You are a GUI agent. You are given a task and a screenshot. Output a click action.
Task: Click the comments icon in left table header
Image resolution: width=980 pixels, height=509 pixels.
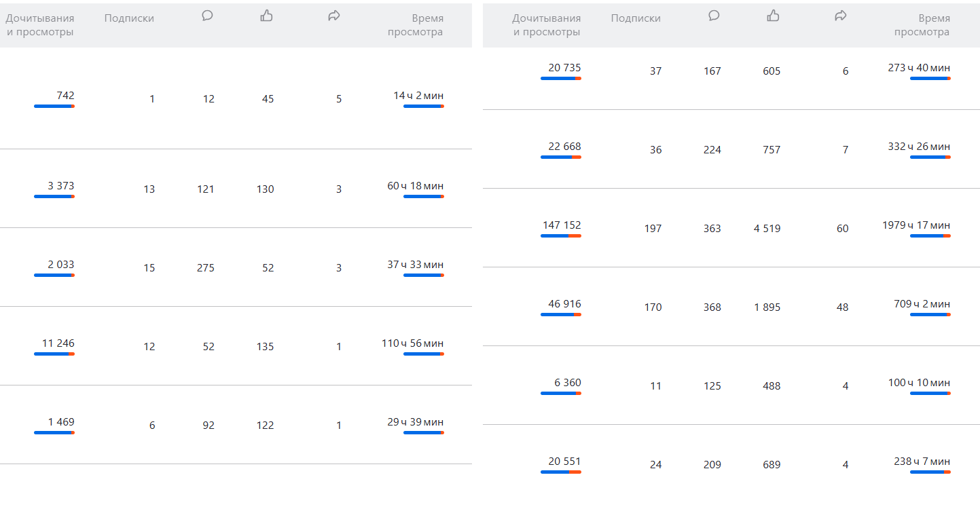click(207, 16)
